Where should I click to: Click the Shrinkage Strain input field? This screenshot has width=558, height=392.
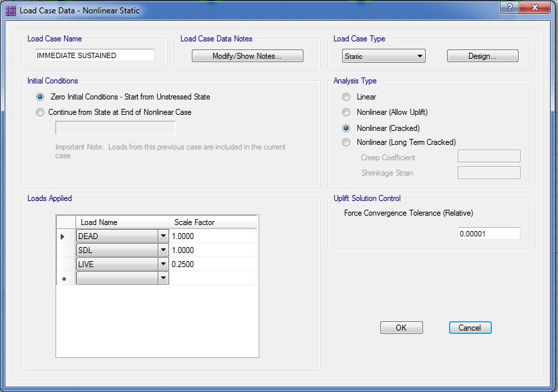coord(489,173)
